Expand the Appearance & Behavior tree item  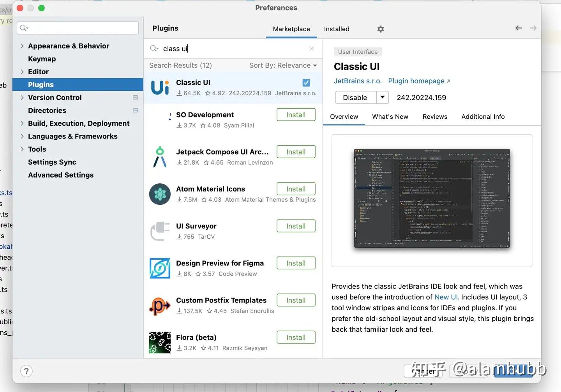(x=22, y=46)
